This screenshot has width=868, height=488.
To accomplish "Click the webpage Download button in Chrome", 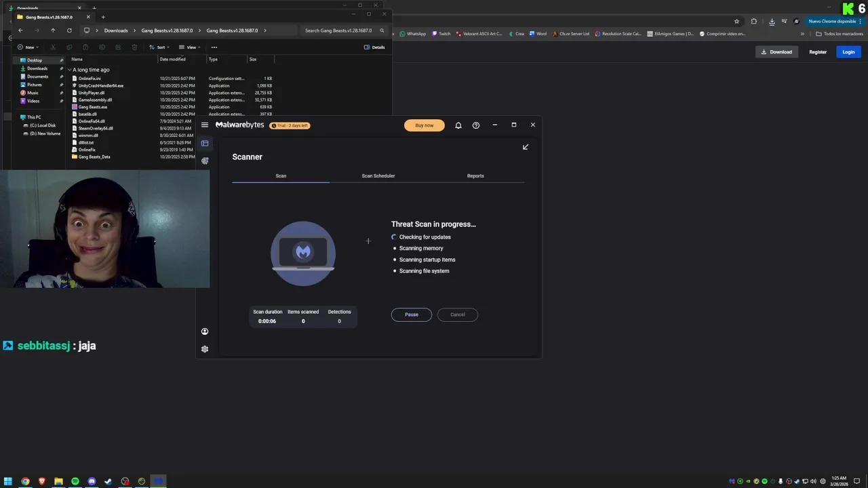I will coord(776,52).
